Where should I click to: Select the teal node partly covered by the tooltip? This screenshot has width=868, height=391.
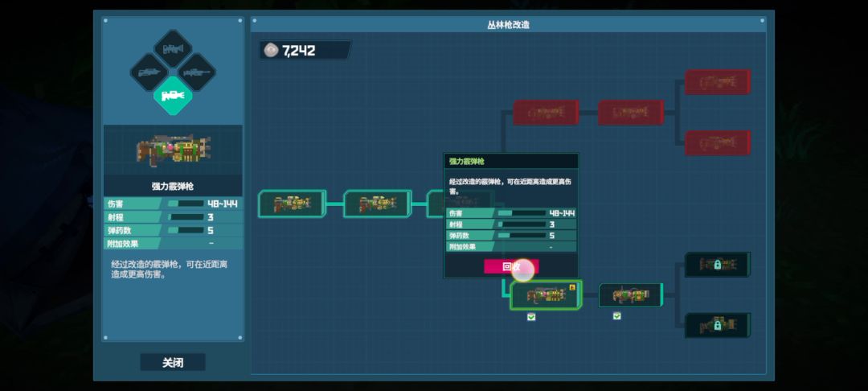435,204
